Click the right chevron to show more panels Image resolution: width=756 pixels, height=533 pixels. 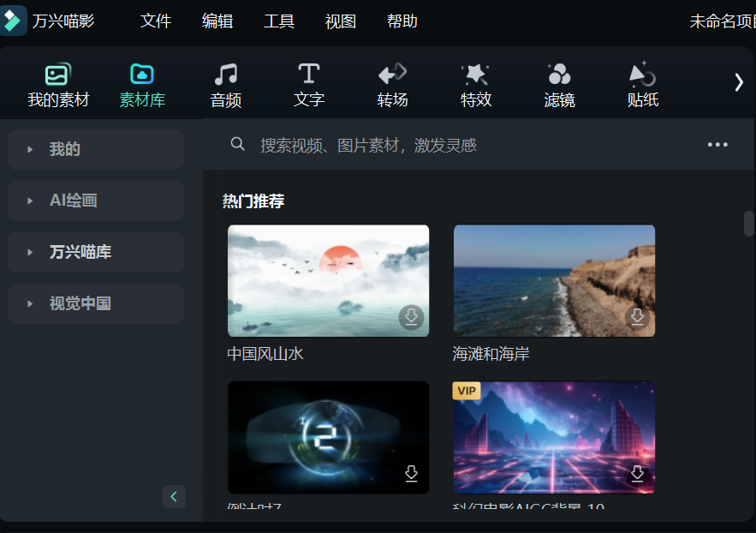pyautogui.click(x=738, y=81)
